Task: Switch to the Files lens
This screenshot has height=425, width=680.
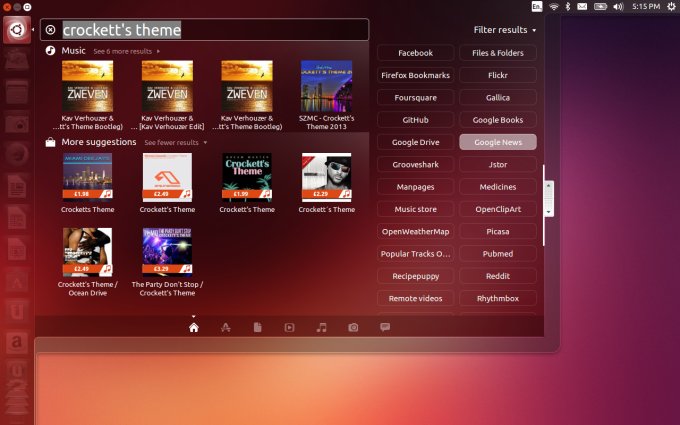Action: (x=257, y=327)
